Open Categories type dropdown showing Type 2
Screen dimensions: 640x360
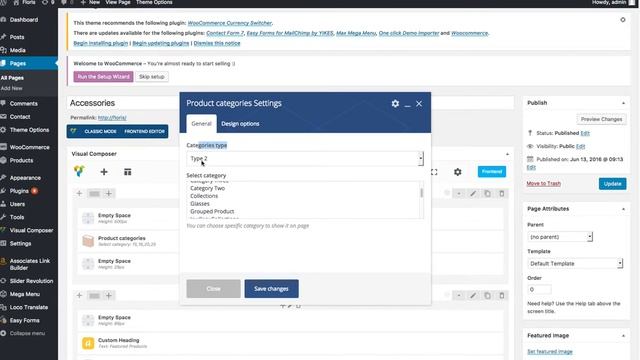(305, 158)
